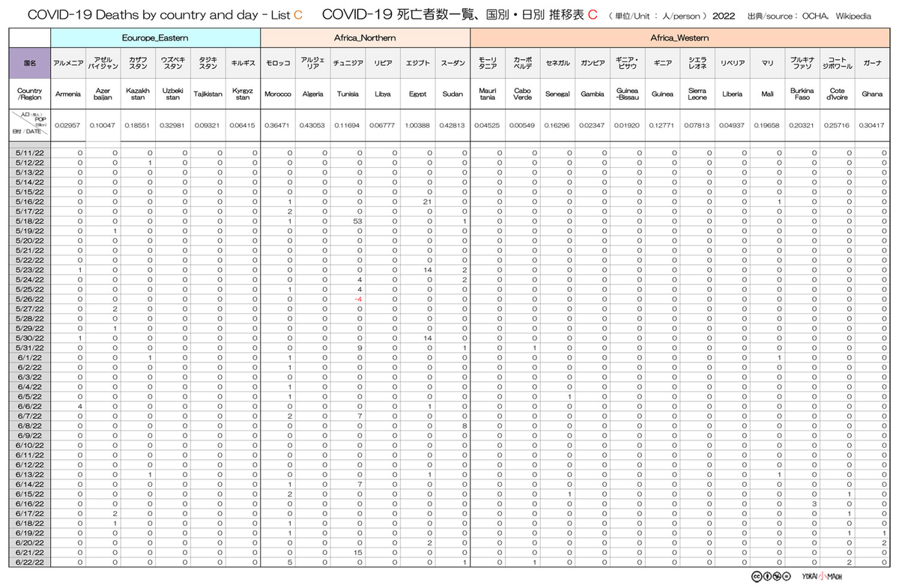Click the Guinea-Bissau column header

pos(627,94)
